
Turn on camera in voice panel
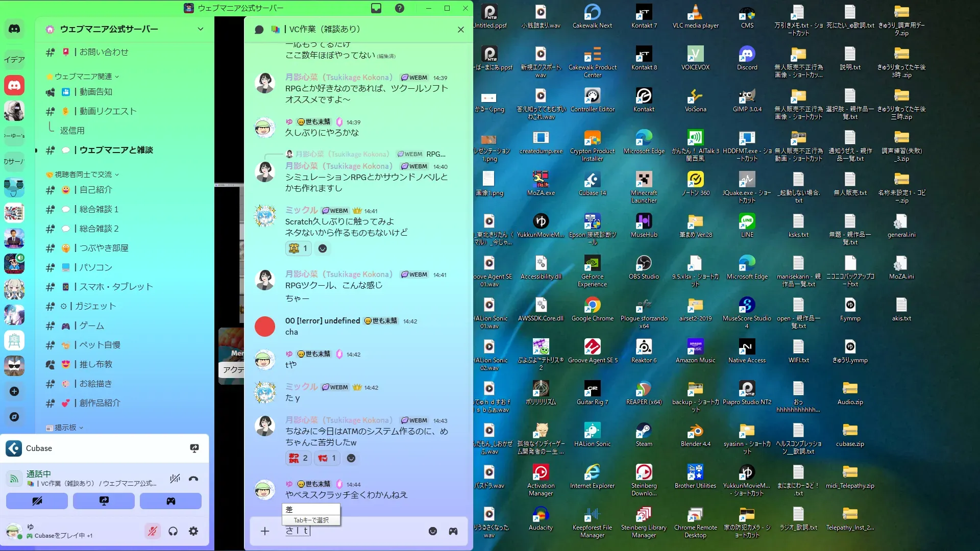point(37,501)
